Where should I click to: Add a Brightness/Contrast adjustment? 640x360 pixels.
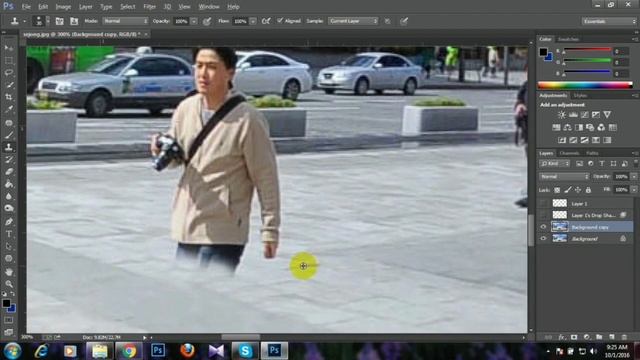pyautogui.click(x=562, y=115)
